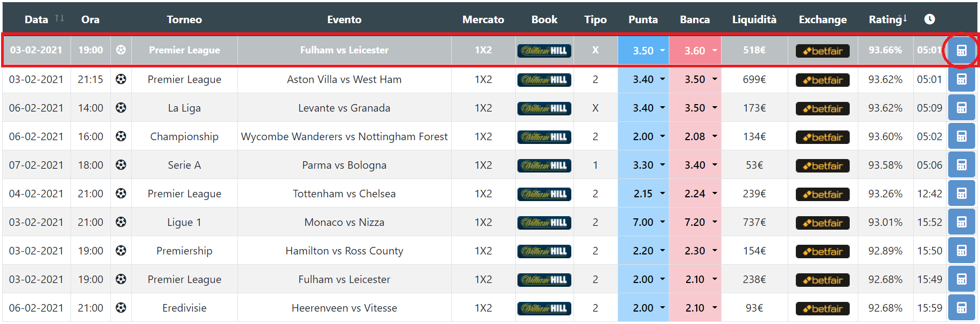Click Betfair exchange logo in Parma row
The height and width of the screenshot is (324, 980).
click(822, 166)
